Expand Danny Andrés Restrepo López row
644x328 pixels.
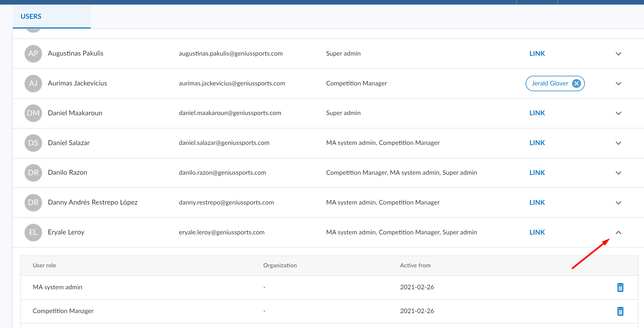coord(618,202)
